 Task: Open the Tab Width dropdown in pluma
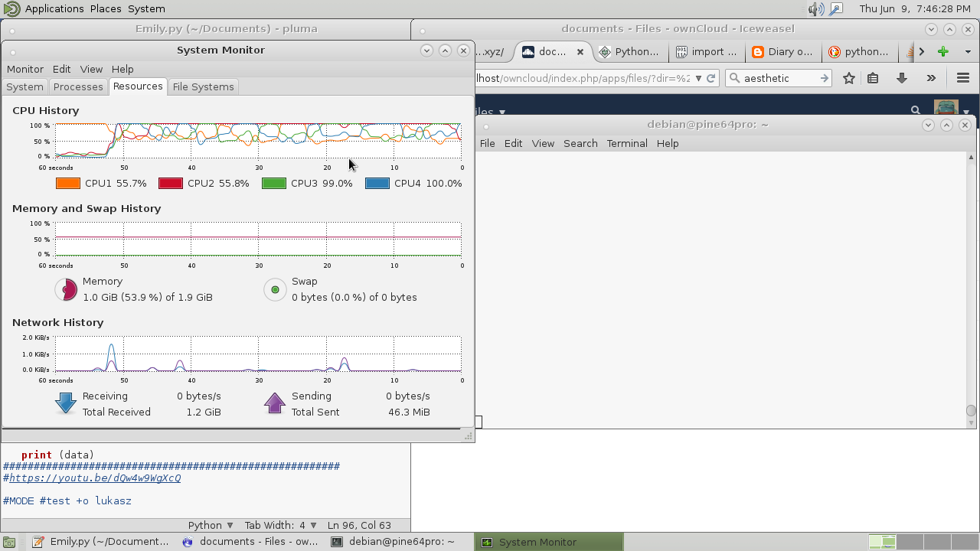point(280,525)
